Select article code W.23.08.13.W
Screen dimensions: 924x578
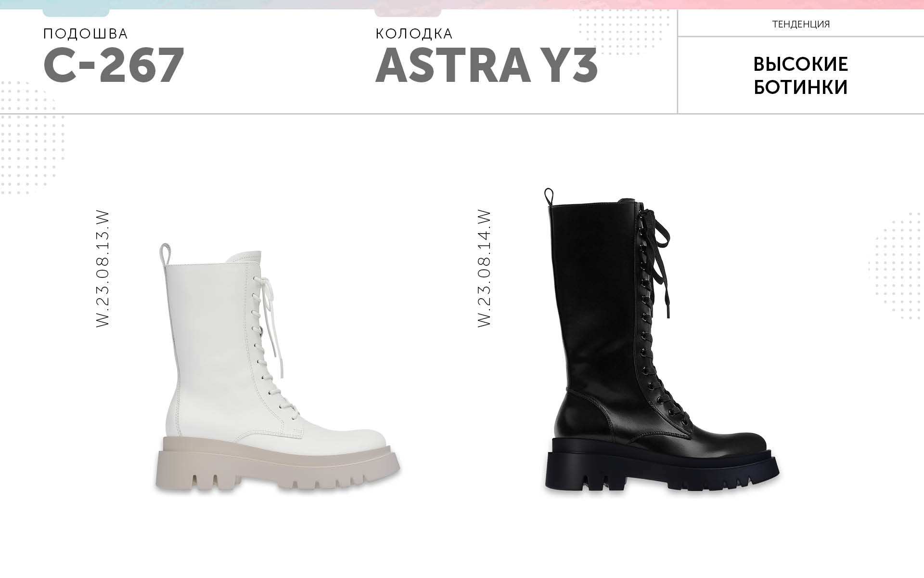coord(103,269)
